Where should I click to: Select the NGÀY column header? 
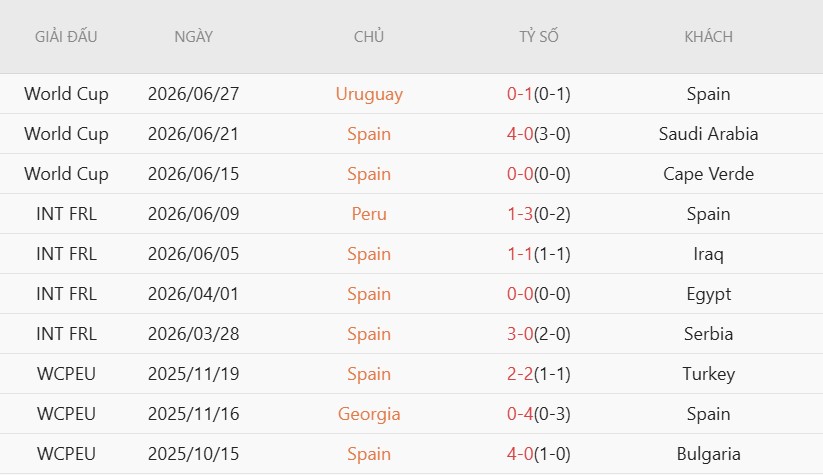(193, 37)
